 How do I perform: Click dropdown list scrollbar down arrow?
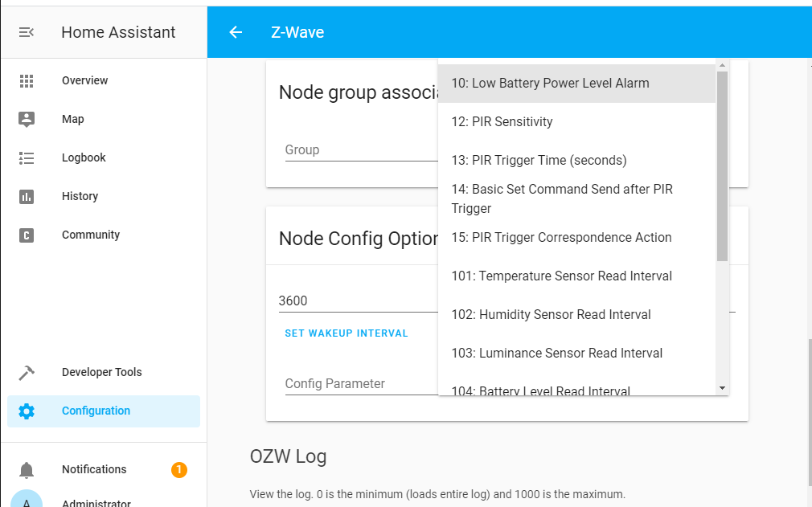pos(722,388)
